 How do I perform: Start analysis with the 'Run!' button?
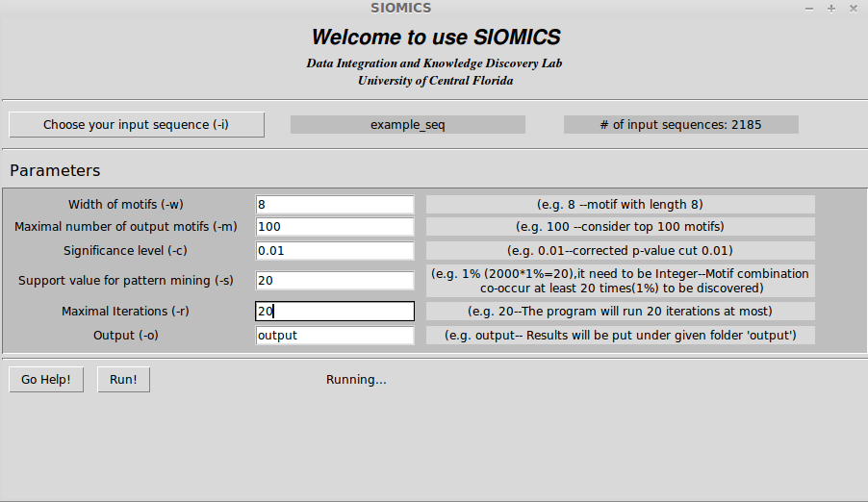click(123, 380)
